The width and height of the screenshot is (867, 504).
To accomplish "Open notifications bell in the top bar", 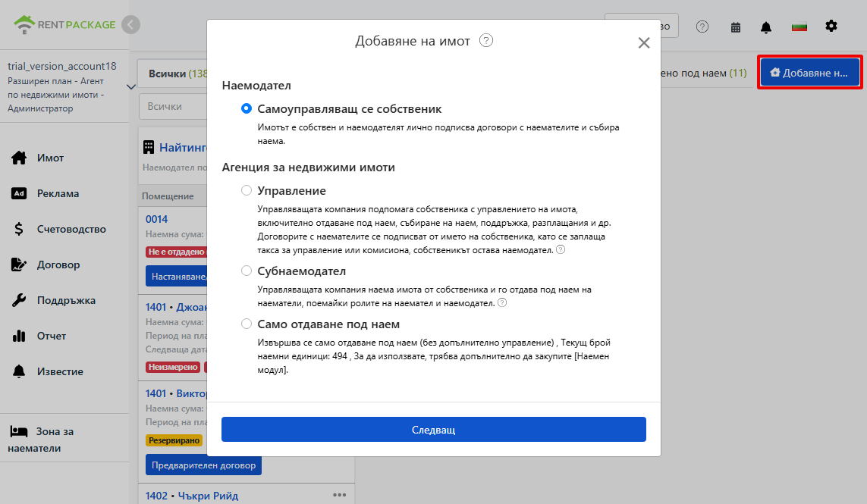I will [766, 27].
